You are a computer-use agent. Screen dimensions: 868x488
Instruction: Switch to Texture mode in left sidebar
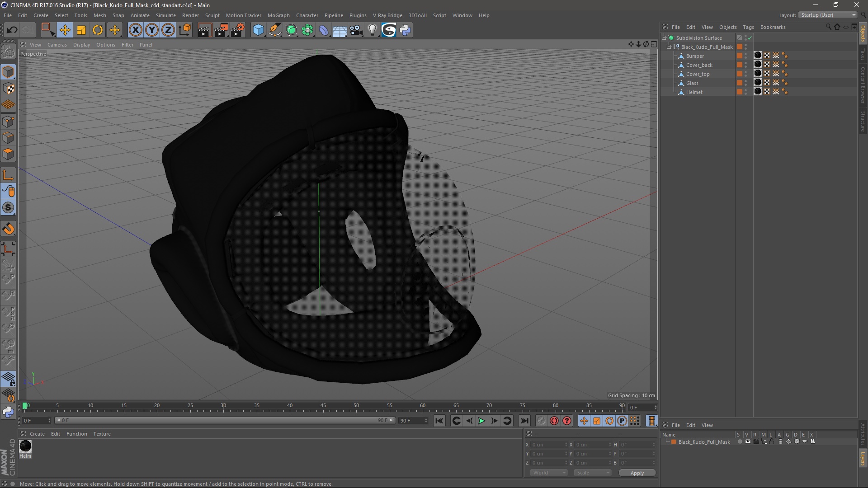tap(8, 89)
